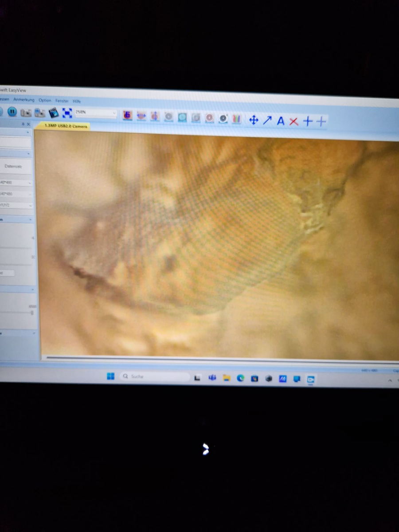Open the Anmerkung menu

pyautogui.click(x=24, y=100)
